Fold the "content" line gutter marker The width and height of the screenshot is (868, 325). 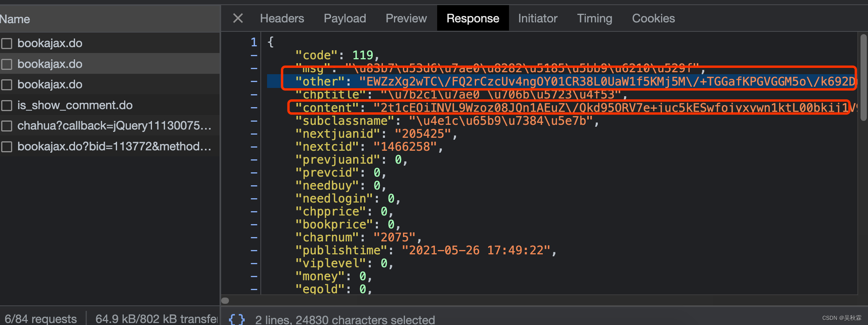tap(254, 108)
